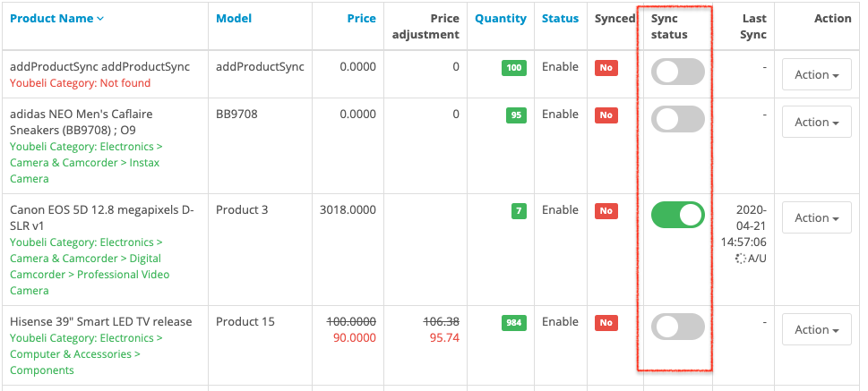Image resolution: width=868 pixels, height=391 pixels.
Task: Enable sync status for addProductSync
Action: point(677,72)
